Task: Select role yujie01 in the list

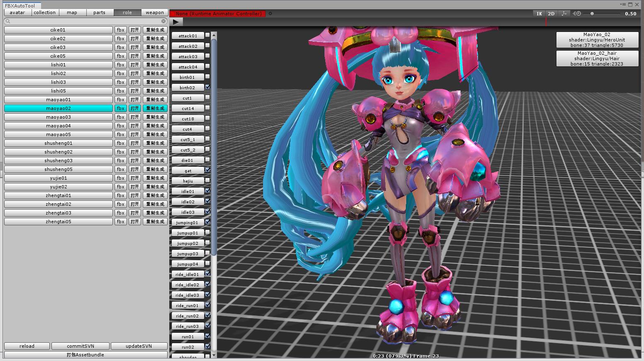Action: pos(59,178)
